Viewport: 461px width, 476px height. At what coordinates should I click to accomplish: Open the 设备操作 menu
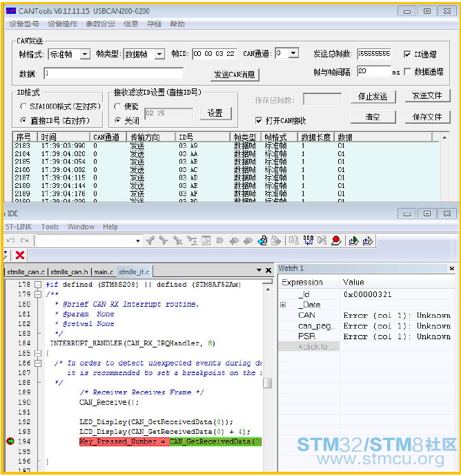pos(63,24)
